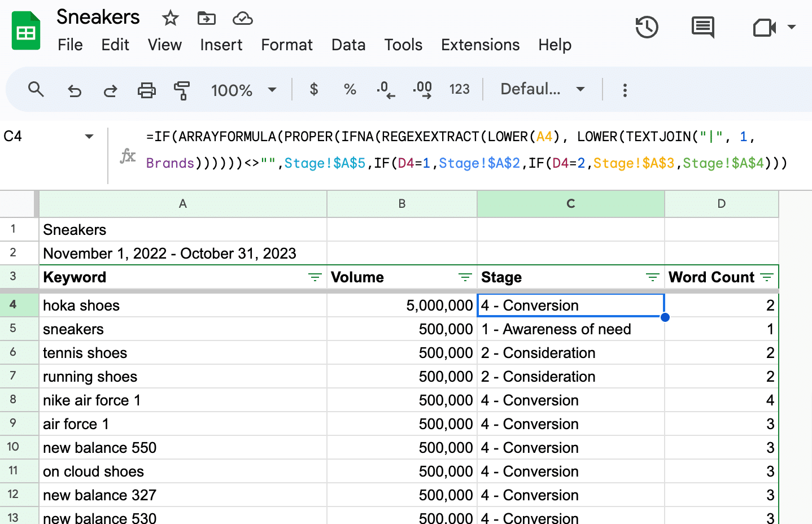Open the comments panel icon
Screen dimensions: 812x524
(x=703, y=27)
